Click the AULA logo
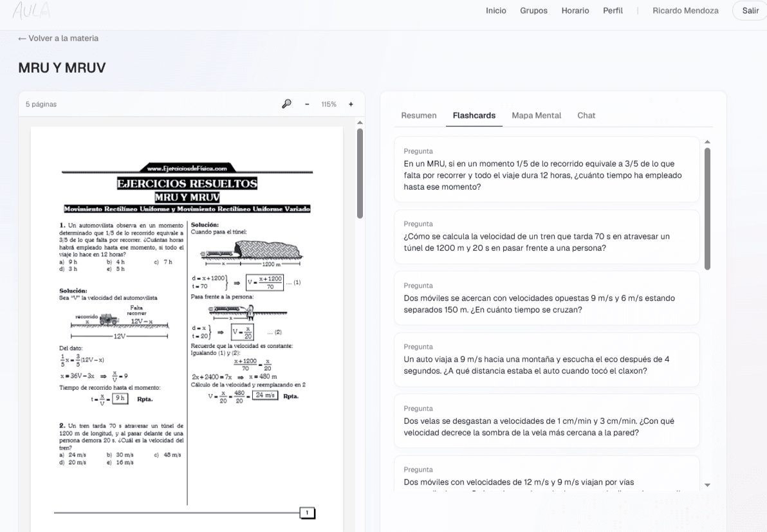This screenshot has width=767, height=532. tap(32, 10)
